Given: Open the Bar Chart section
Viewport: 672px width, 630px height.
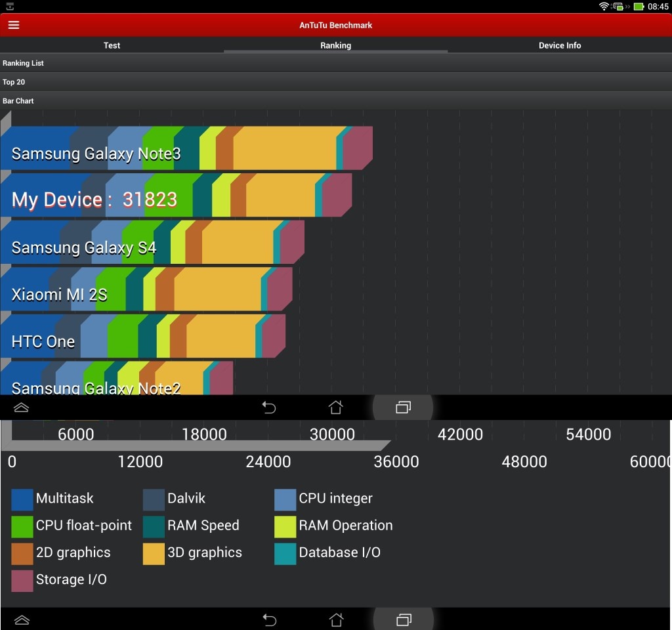Looking at the screenshot, I should click(336, 100).
